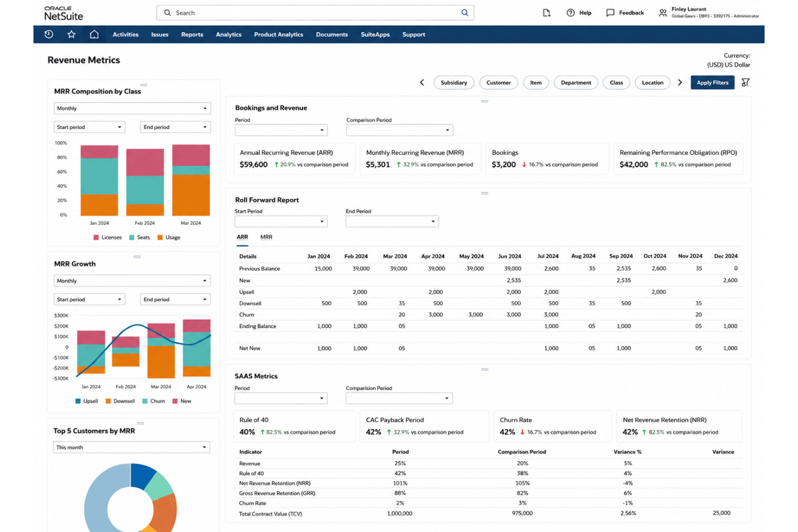Open the Reports menu
798x532 pixels.
192,34
